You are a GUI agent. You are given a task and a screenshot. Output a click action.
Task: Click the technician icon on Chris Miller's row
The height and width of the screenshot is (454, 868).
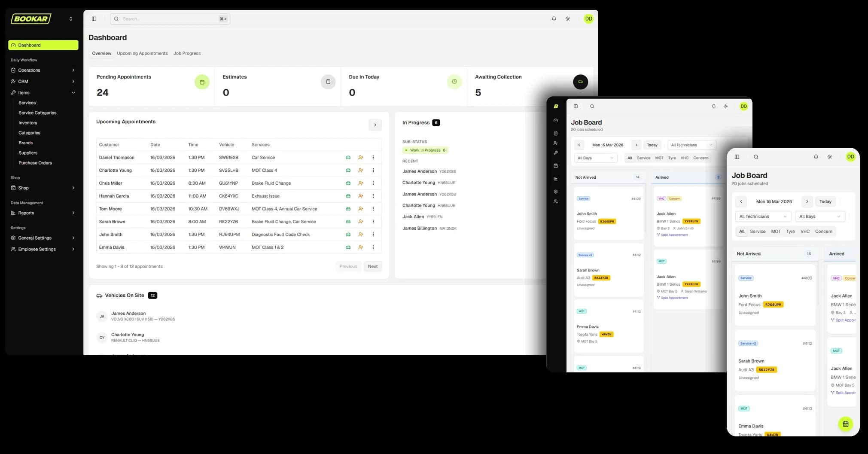[360, 183]
